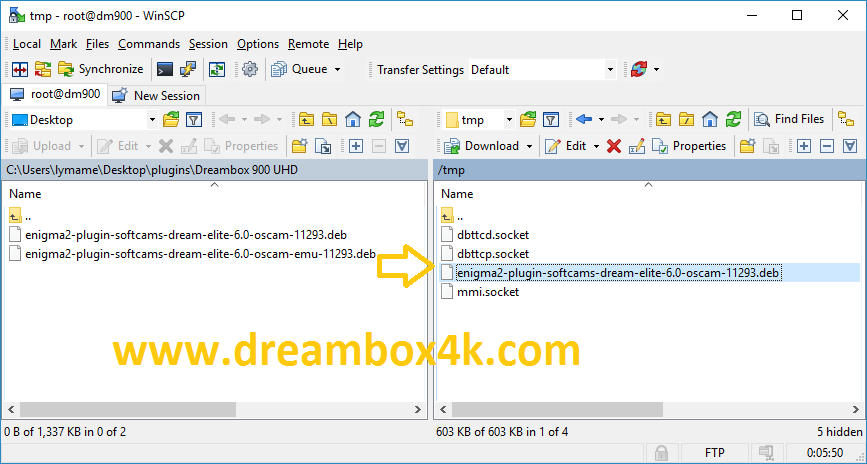The width and height of the screenshot is (867, 464).
Task: Open the Session menu
Action: (208, 44)
